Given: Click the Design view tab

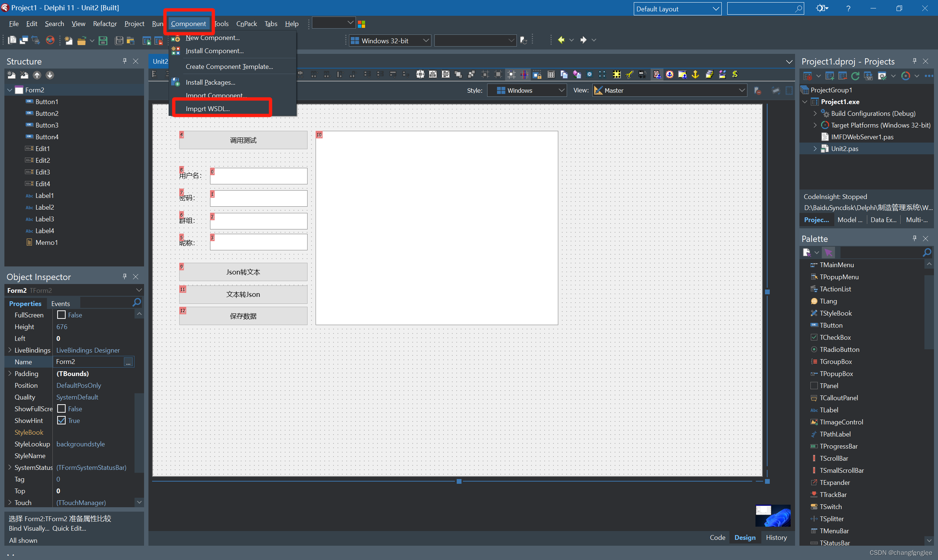Looking at the screenshot, I should 745,537.
